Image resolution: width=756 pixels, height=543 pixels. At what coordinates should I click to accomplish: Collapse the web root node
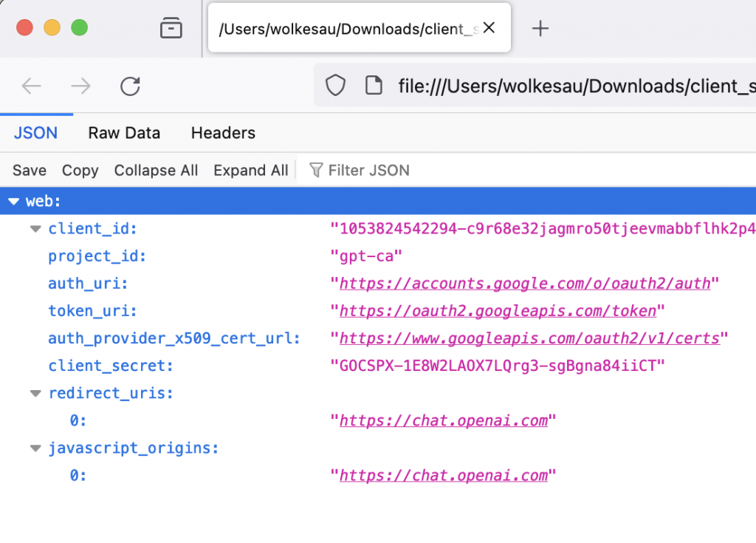point(14,201)
